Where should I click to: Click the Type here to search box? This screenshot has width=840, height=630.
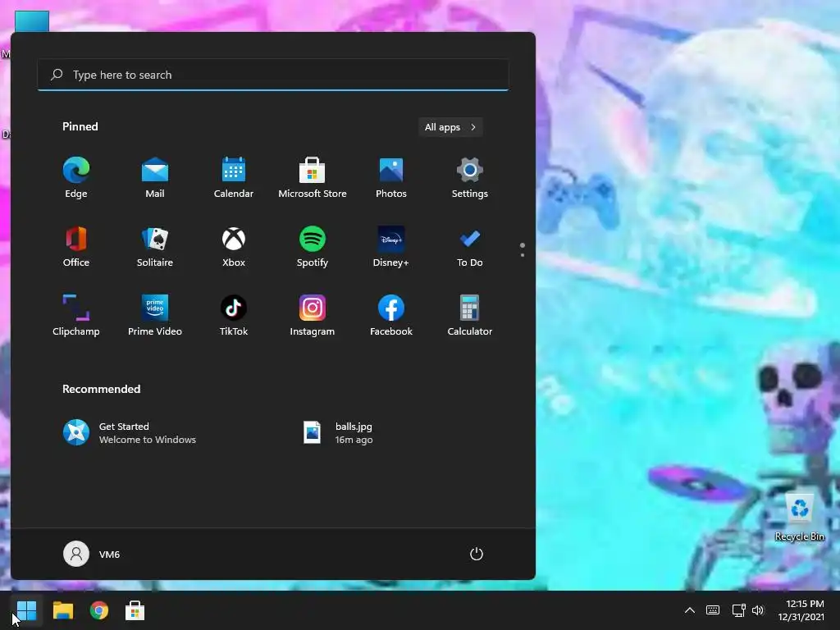pos(273,75)
